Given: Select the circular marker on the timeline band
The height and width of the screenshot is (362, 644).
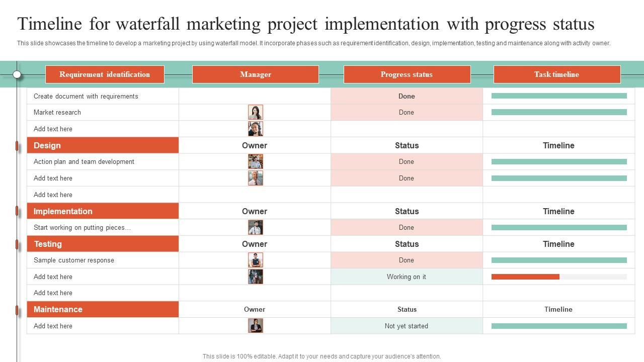Looking at the screenshot, I should point(17,74).
